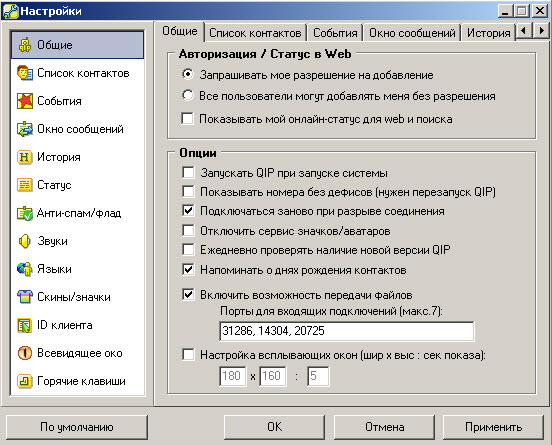Select the Всевидящее око icon
Viewport: 552px width, 445px height.
25,353
